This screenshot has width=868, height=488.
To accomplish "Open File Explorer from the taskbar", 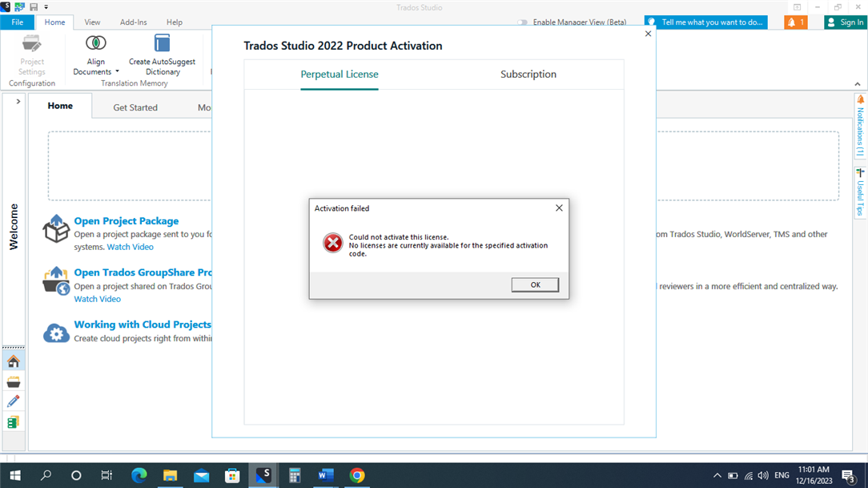I will point(170,475).
